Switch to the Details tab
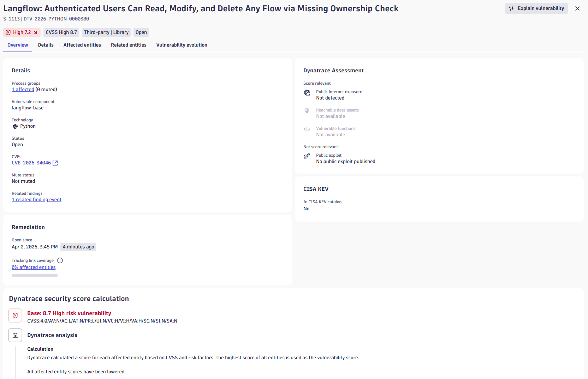Screen dimensions: 588x379 point(46,45)
